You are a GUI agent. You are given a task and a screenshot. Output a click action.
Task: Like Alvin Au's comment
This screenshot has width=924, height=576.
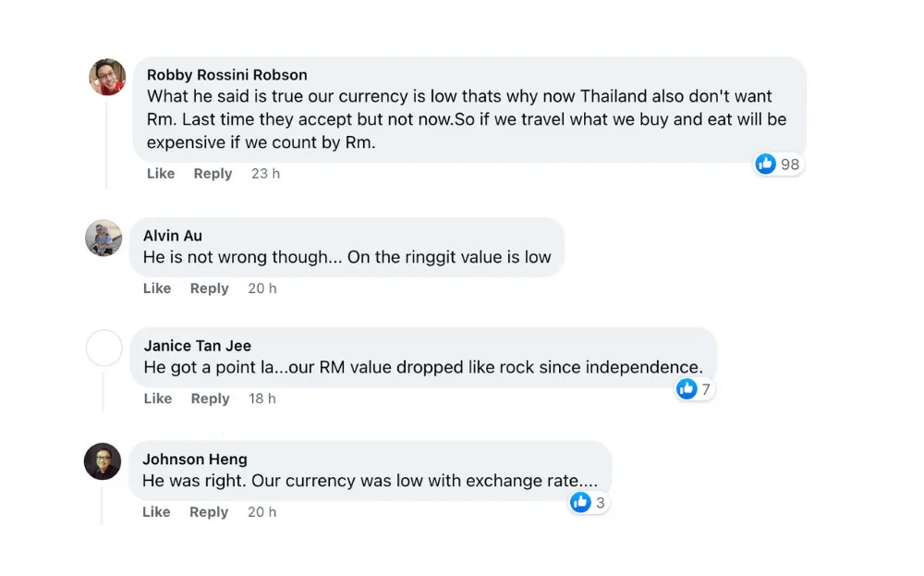157,288
